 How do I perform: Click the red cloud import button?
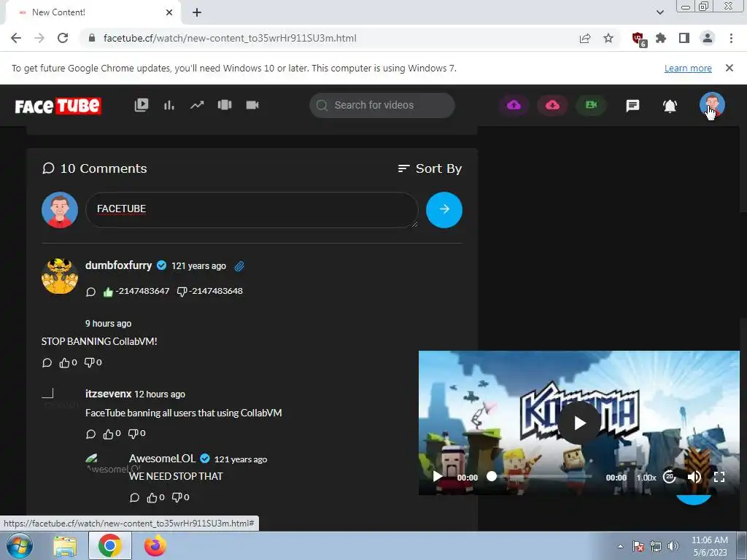tap(553, 105)
